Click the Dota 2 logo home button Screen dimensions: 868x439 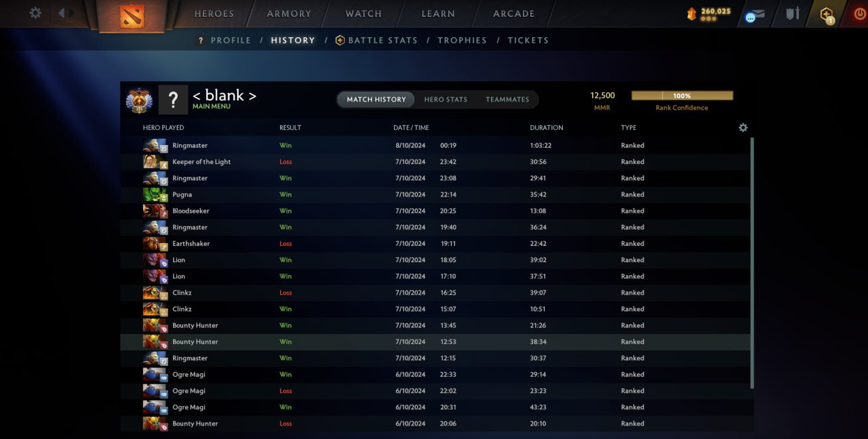click(132, 16)
